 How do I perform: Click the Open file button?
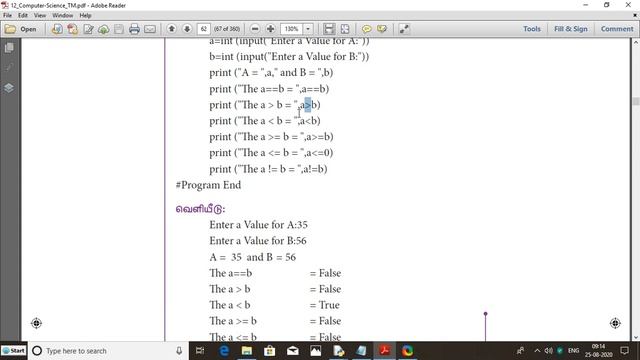coord(21,29)
